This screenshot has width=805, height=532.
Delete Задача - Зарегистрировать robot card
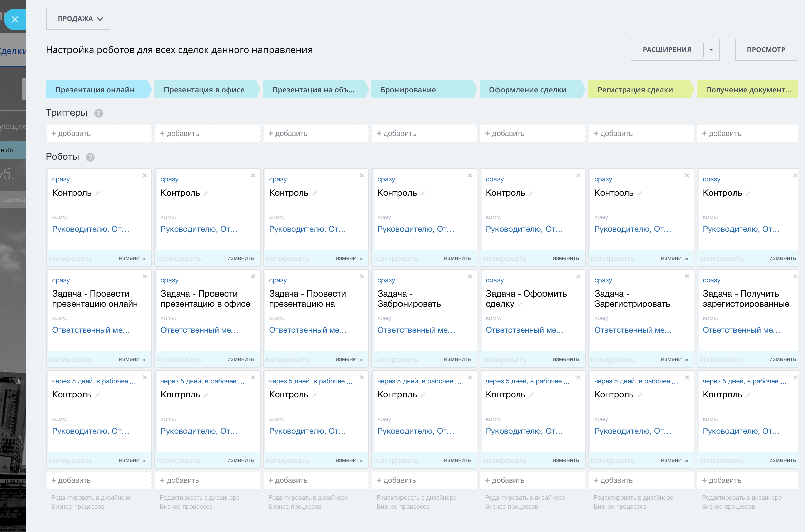[686, 276]
